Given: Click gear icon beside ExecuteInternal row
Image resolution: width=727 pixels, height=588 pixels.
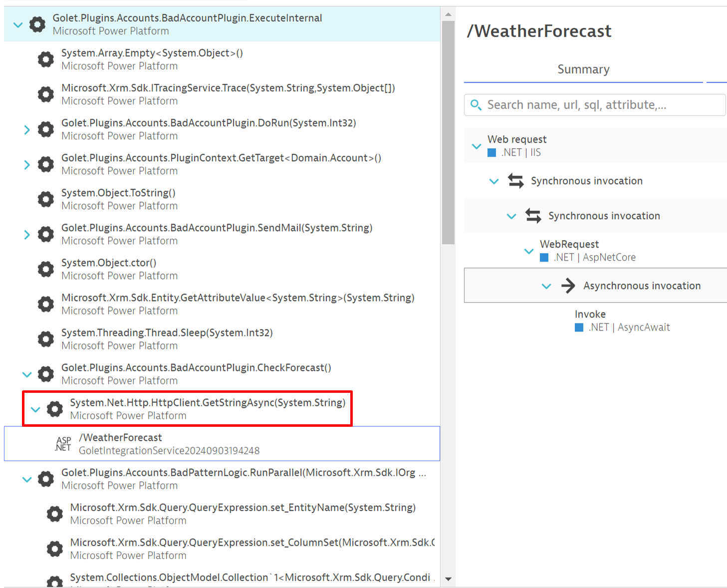Looking at the screenshot, I should click(x=37, y=24).
